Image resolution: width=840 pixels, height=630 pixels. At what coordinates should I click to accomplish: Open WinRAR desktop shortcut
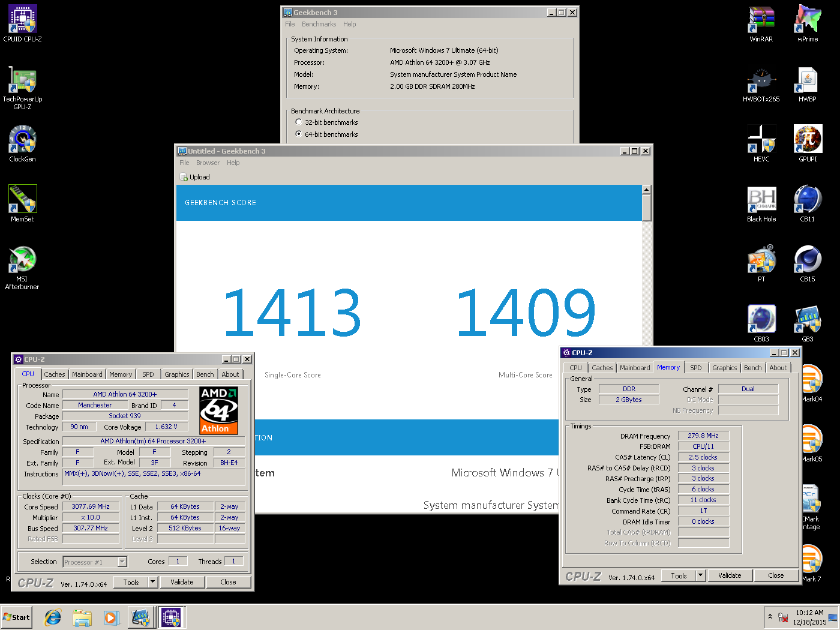(x=761, y=24)
